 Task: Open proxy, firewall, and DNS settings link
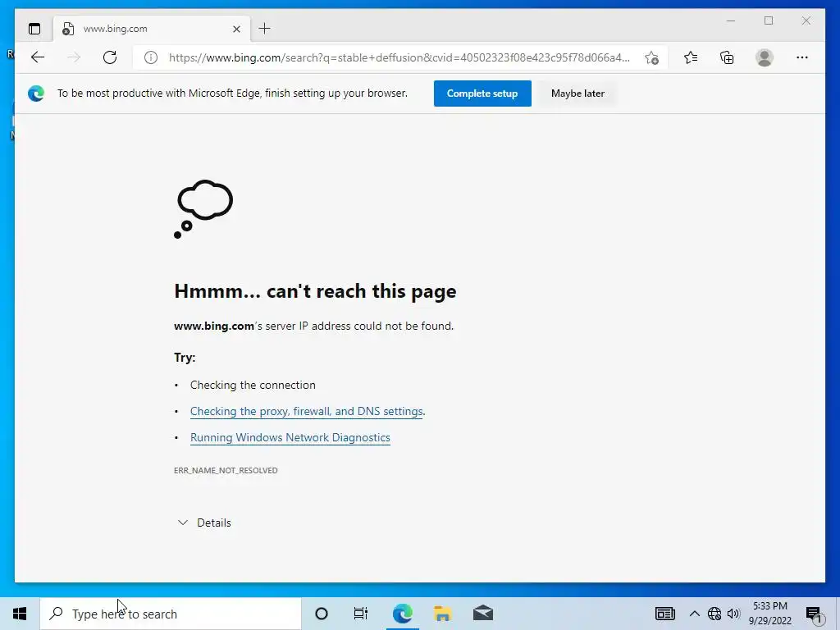click(307, 412)
